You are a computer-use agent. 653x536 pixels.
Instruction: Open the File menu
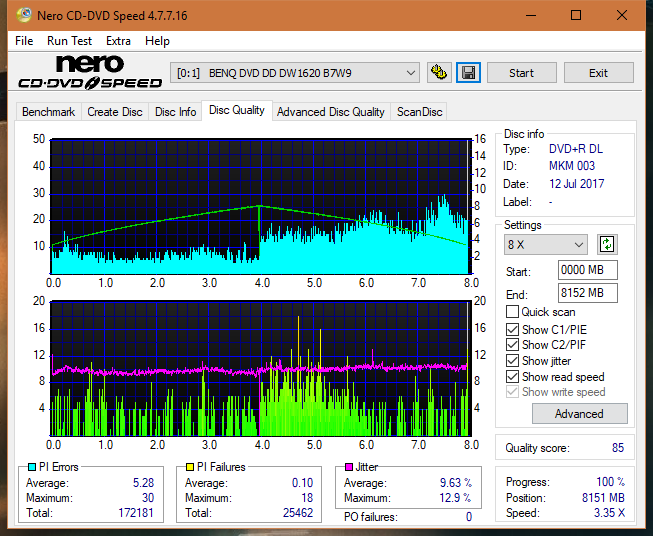click(24, 41)
